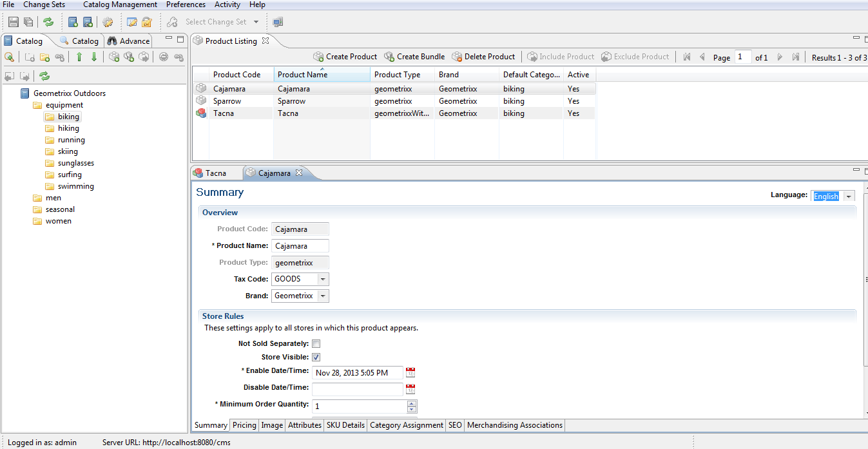The image size is (868, 449).
Task: Click the computer monitor icon in the main toolbar
Action: pyautogui.click(x=278, y=22)
